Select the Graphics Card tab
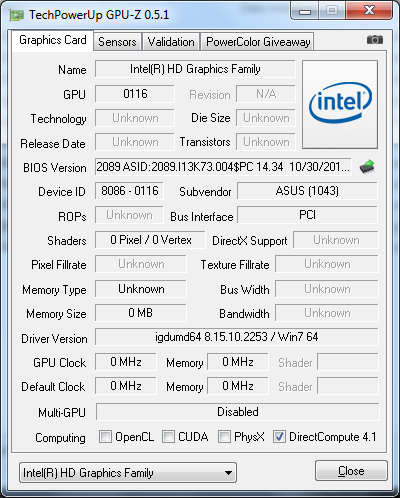 click(x=53, y=40)
